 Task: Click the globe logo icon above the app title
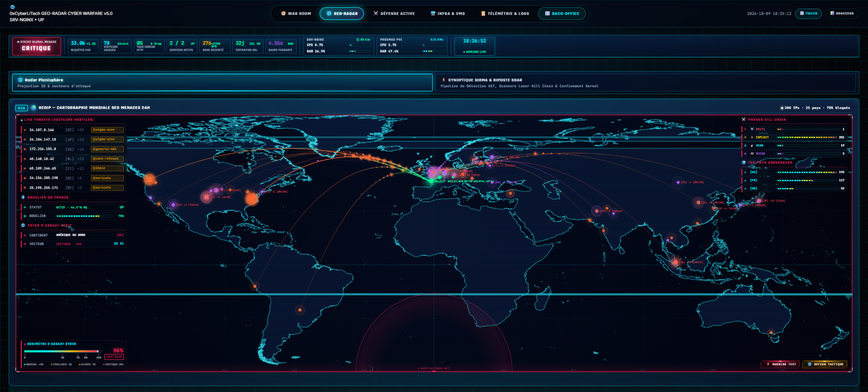tap(12, 7)
